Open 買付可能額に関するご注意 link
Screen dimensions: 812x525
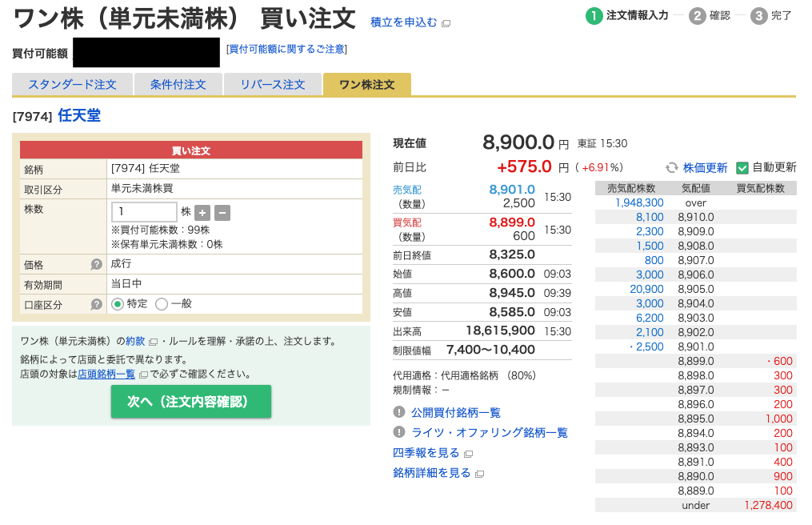coord(286,50)
